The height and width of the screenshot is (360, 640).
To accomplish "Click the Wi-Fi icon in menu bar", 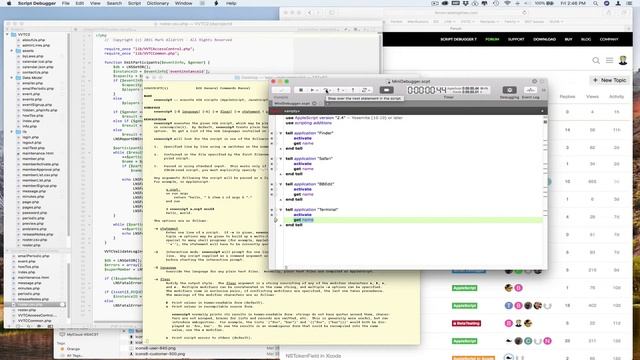I will click(507, 3).
